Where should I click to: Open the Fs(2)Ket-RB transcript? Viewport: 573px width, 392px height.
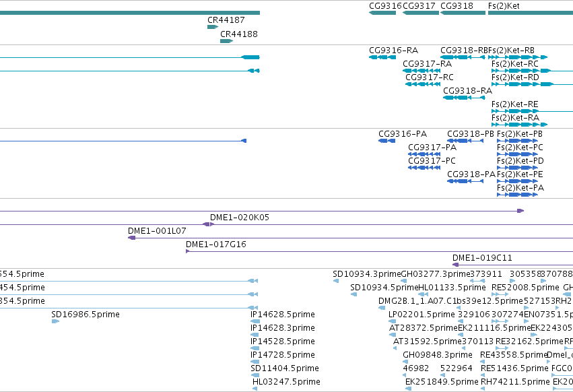[518, 57]
